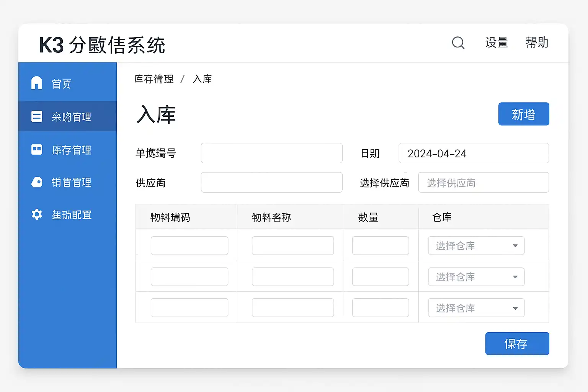Click the home icon in the sidebar
Image resolution: width=588 pixels, height=392 pixels.
coord(36,83)
